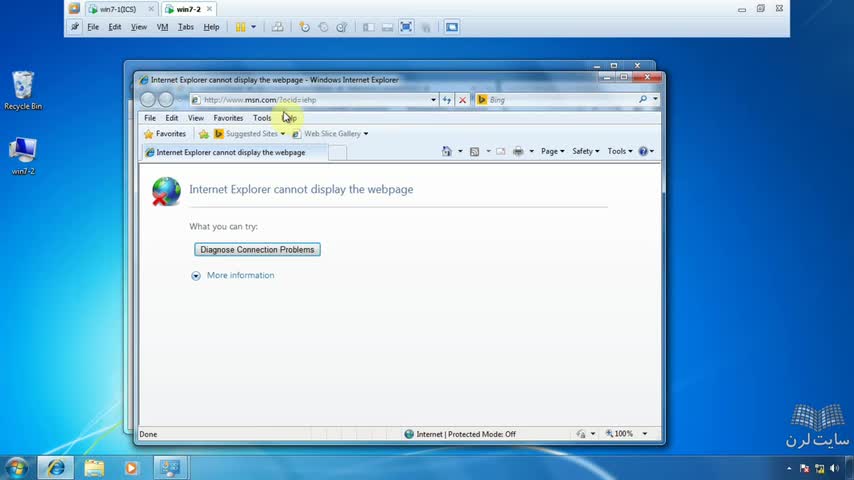
Task: Open the IE File menu
Action: coord(150,118)
